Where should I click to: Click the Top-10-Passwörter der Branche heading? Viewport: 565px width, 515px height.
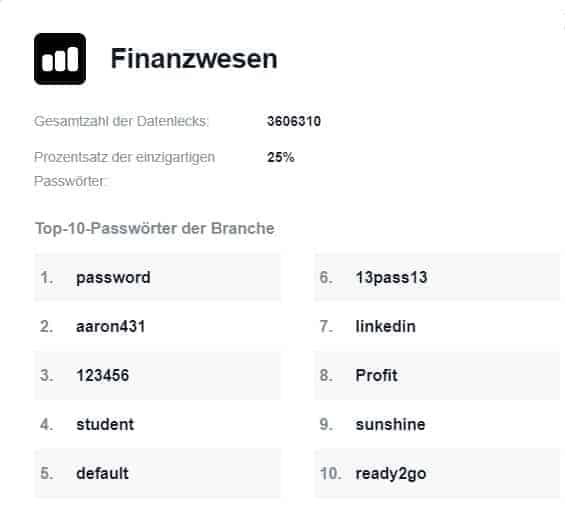pyautogui.click(x=155, y=228)
